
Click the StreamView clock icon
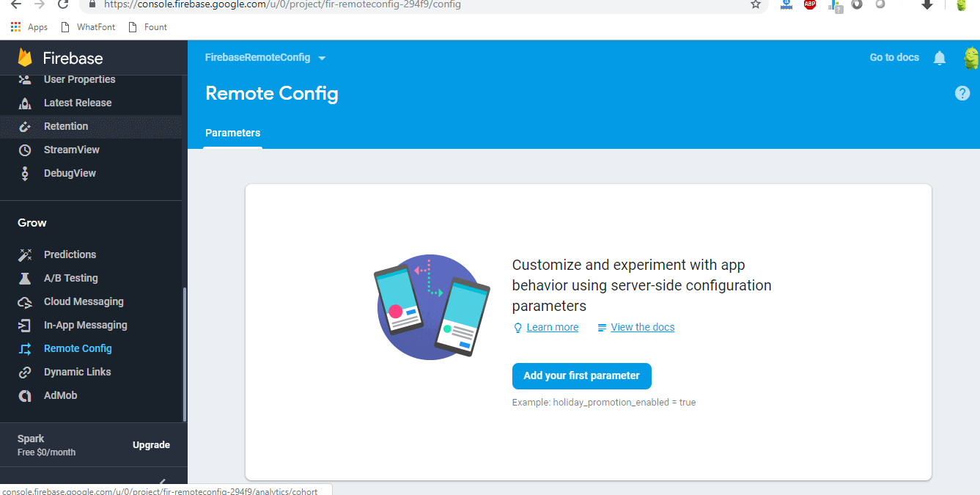coord(25,150)
